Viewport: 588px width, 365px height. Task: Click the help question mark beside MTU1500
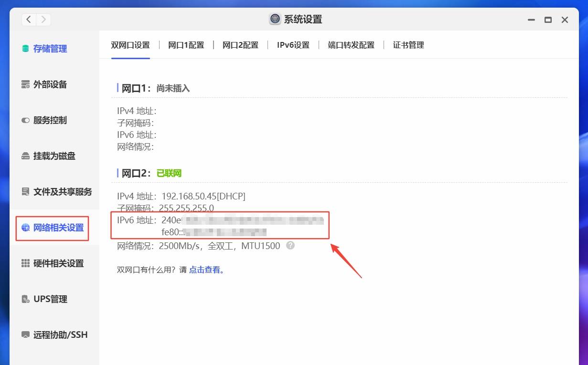290,246
